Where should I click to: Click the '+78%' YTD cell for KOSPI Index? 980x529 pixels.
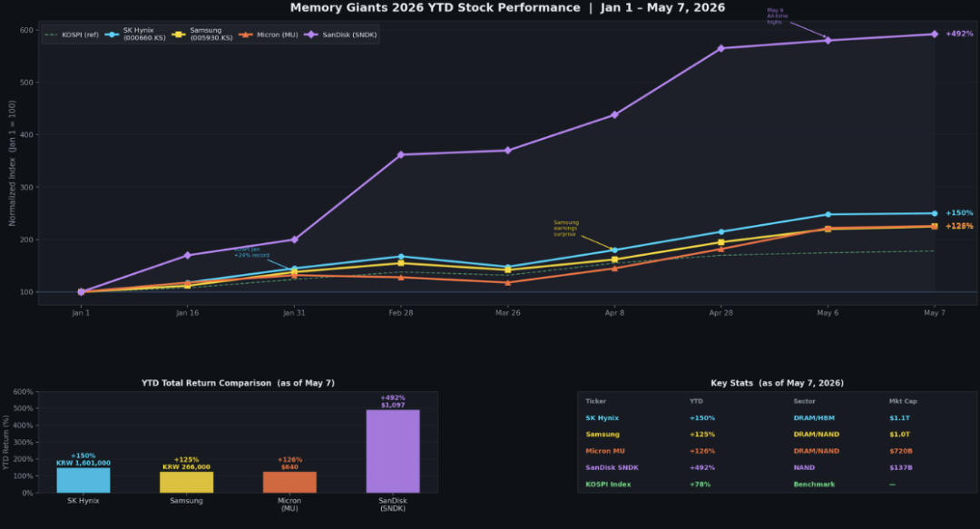click(700, 484)
